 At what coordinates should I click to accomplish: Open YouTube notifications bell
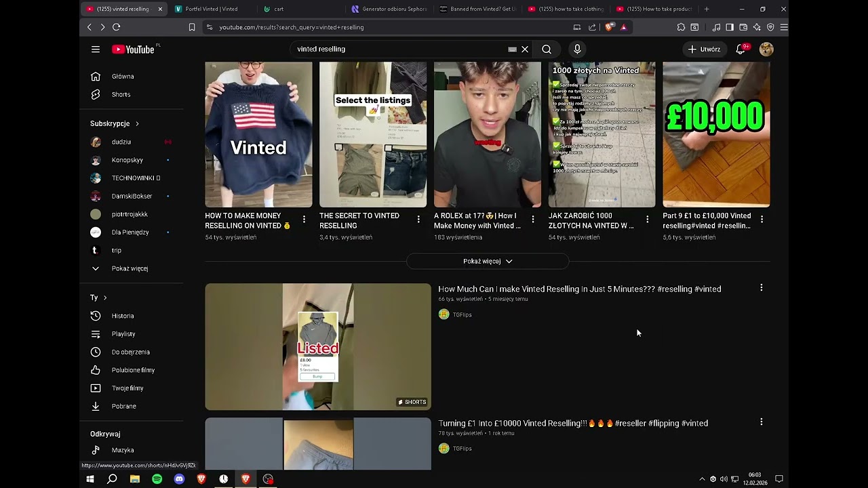tap(741, 49)
